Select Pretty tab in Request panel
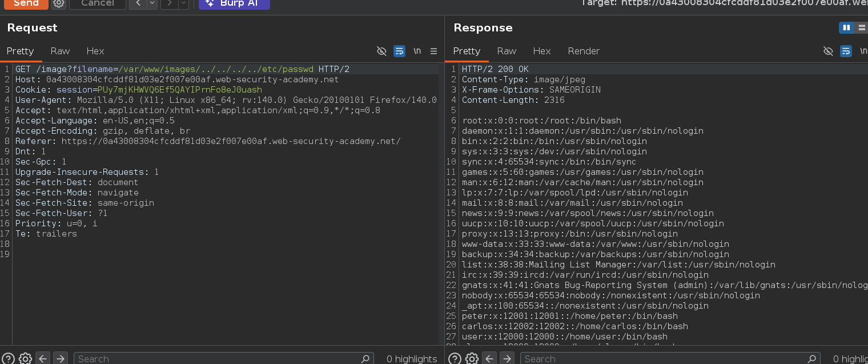 pos(21,51)
